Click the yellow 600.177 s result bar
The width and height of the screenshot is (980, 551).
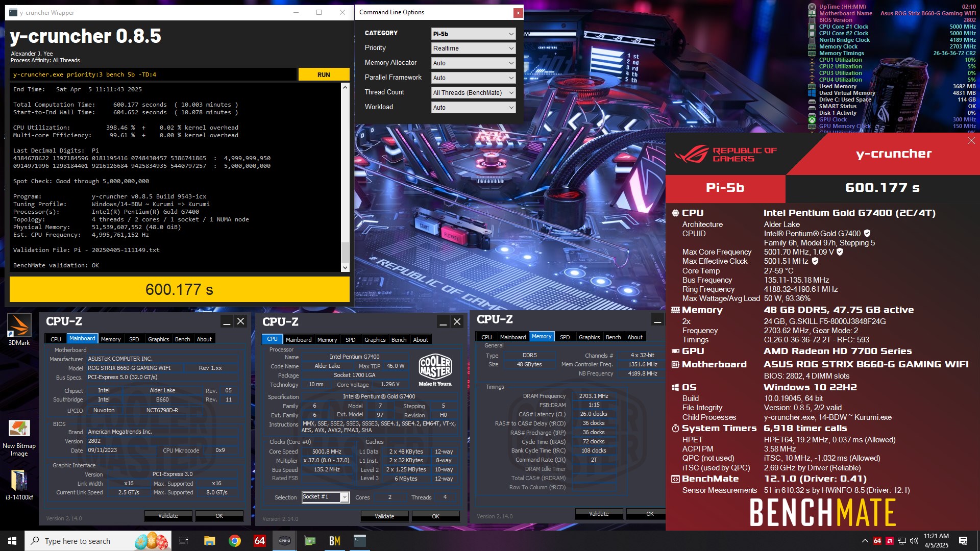(180, 289)
